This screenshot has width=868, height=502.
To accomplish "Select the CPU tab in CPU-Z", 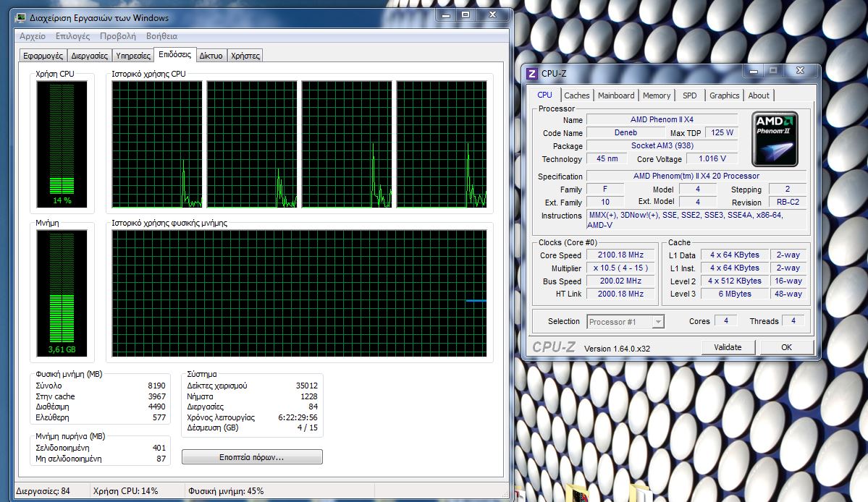I will coord(544,95).
